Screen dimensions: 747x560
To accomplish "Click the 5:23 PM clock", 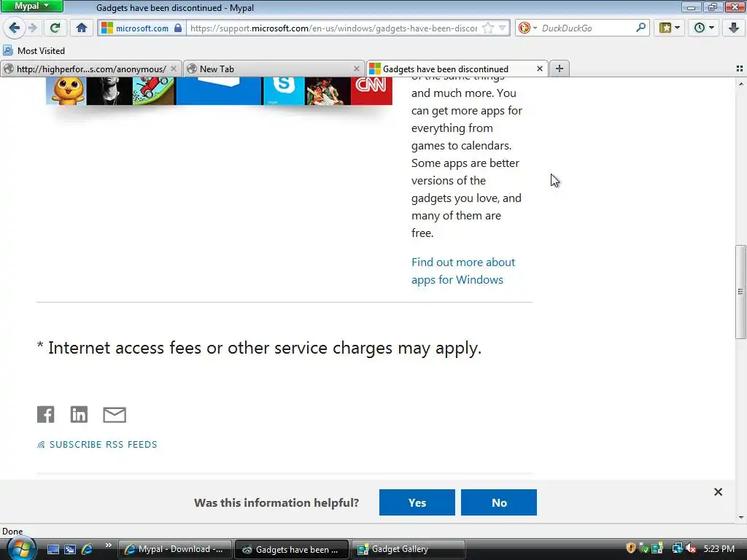I will click(719, 548).
